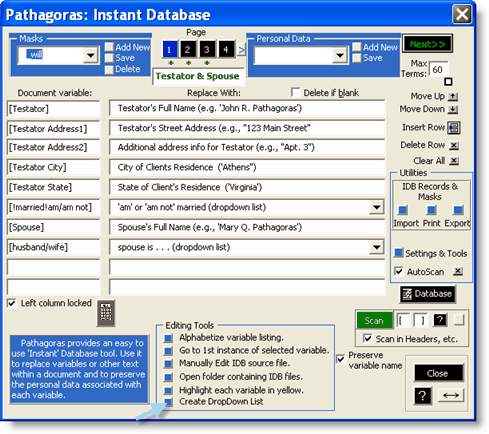Click the Export blue square icon

pyautogui.click(x=458, y=210)
